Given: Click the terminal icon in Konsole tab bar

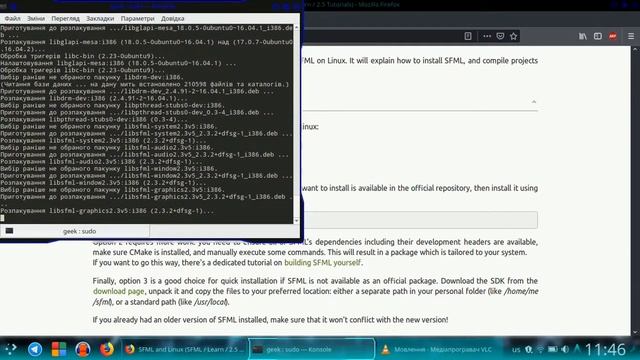Looking at the screenshot, I should (9, 231).
